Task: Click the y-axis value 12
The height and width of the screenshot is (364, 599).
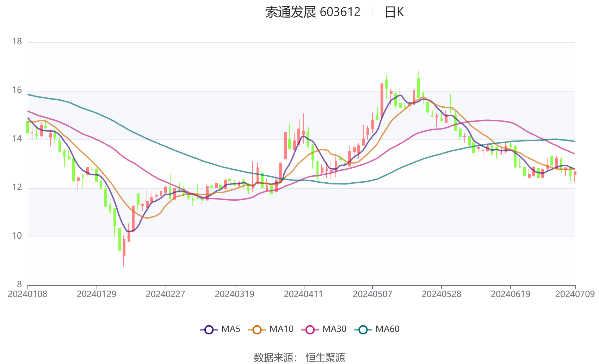Action: (17, 187)
